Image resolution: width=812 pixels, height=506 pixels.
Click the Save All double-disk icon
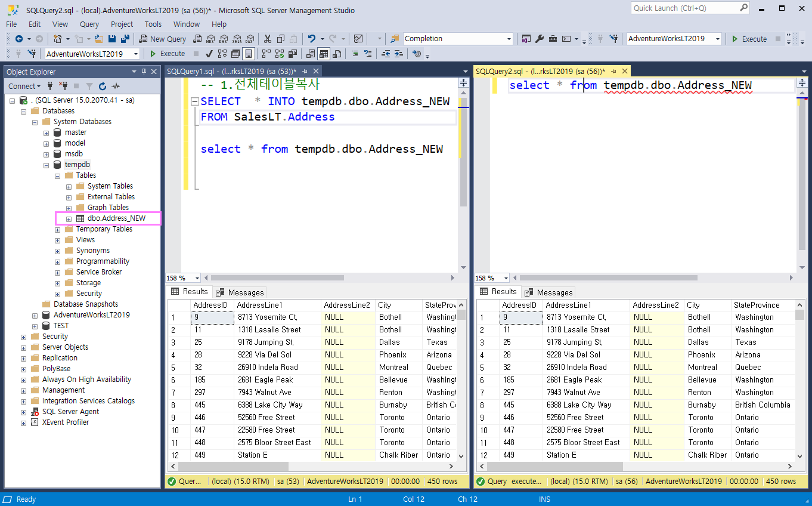tap(125, 39)
